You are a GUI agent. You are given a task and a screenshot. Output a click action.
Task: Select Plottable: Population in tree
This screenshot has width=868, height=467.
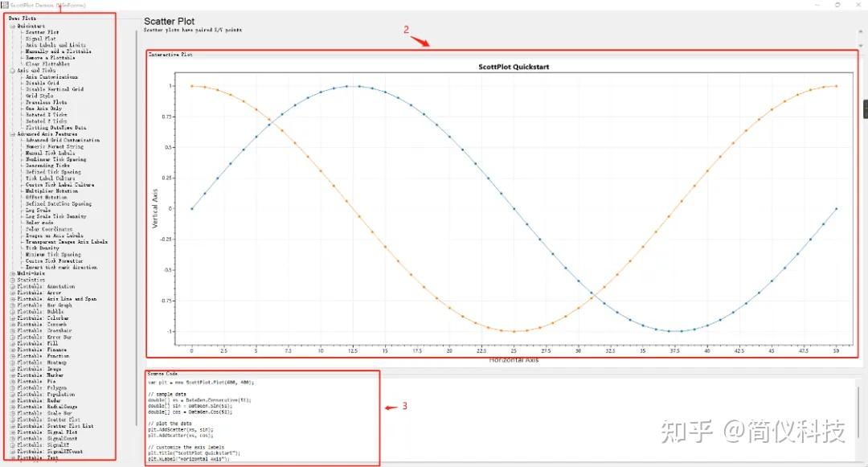46,395
